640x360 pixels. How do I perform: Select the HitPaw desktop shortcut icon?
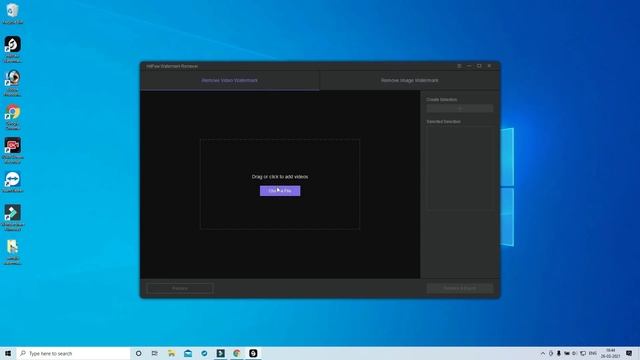pyautogui.click(x=13, y=49)
